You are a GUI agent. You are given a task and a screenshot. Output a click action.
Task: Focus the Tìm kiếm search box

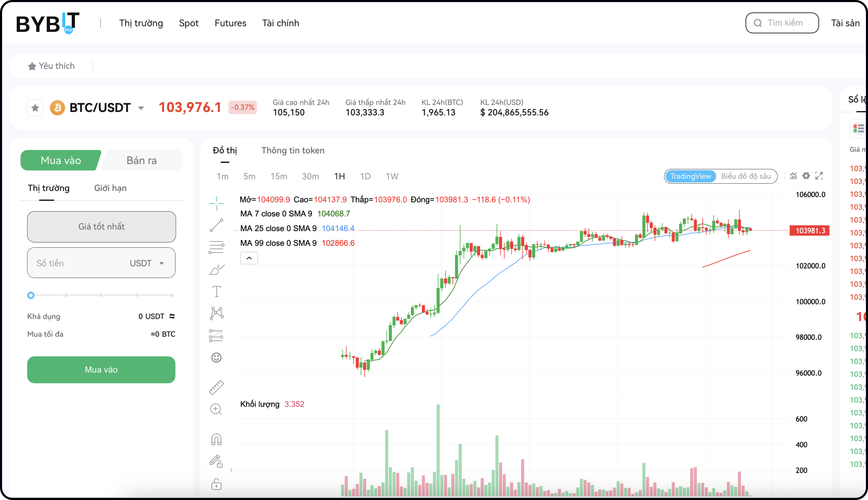pyautogui.click(x=782, y=23)
